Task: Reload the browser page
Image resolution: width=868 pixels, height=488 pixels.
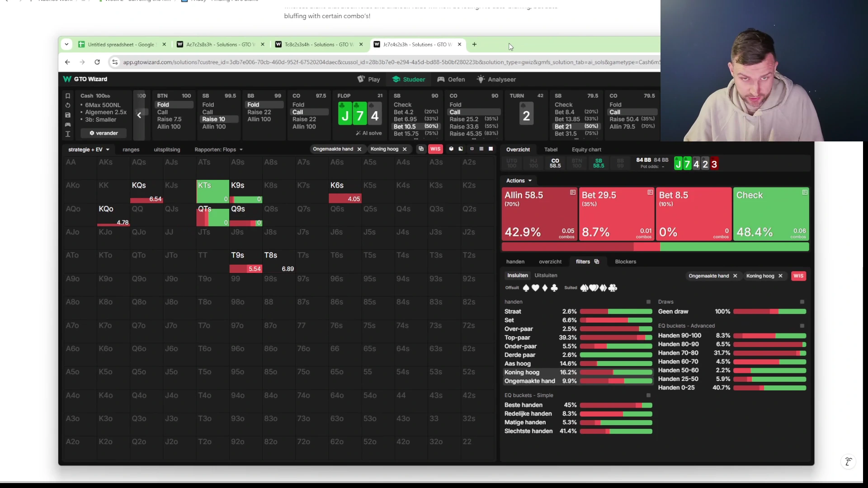Action: coord(97,62)
